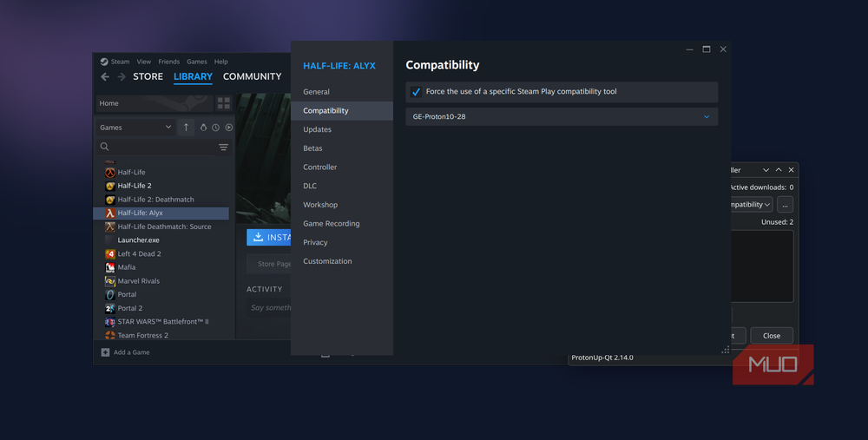868x440 pixels.
Task: Click the up chevron in ProtonUp-Qt titlebar
Action: click(779, 170)
